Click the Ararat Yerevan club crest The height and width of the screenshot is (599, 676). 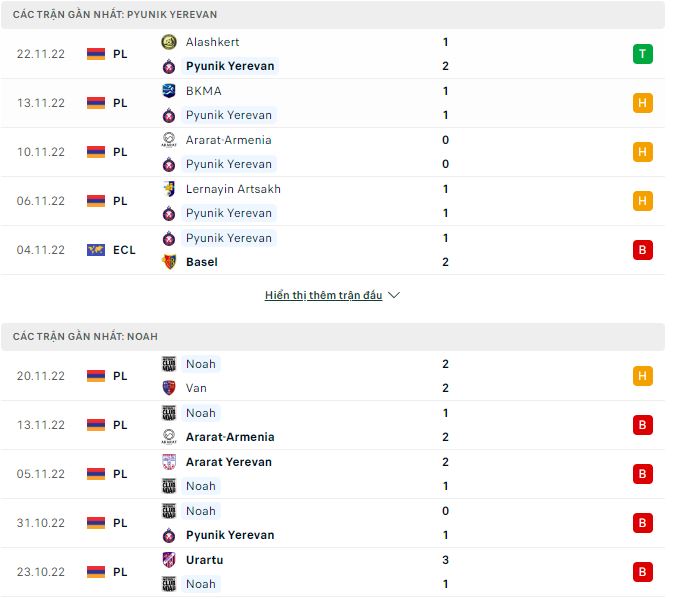tap(169, 462)
